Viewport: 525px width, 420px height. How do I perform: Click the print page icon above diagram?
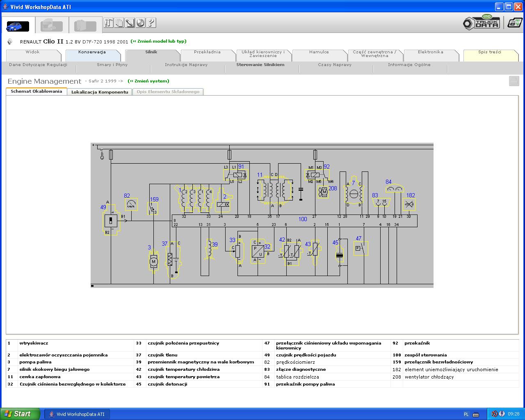[x=514, y=81]
